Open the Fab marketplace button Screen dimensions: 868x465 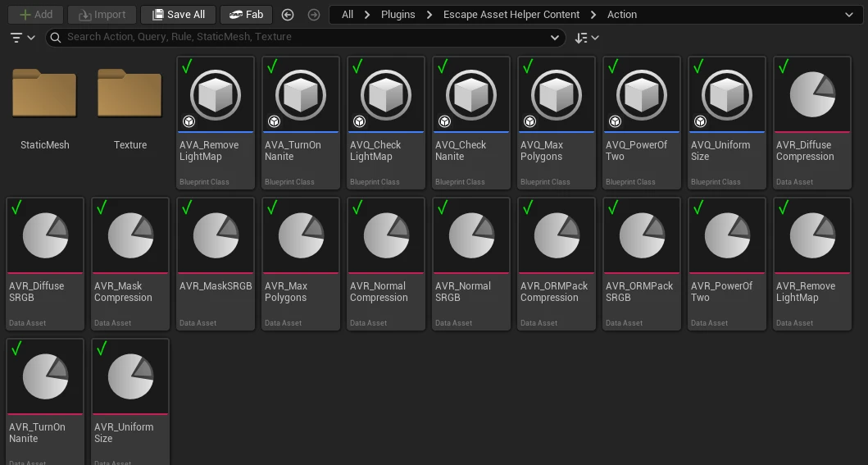pyautogui.click(x=247, y=15)
